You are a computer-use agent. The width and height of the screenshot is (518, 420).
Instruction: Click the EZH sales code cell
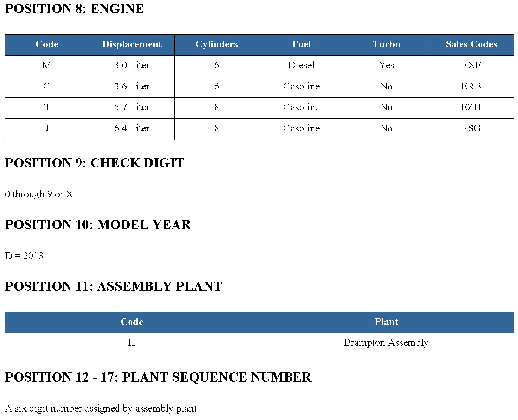(471, 107)
